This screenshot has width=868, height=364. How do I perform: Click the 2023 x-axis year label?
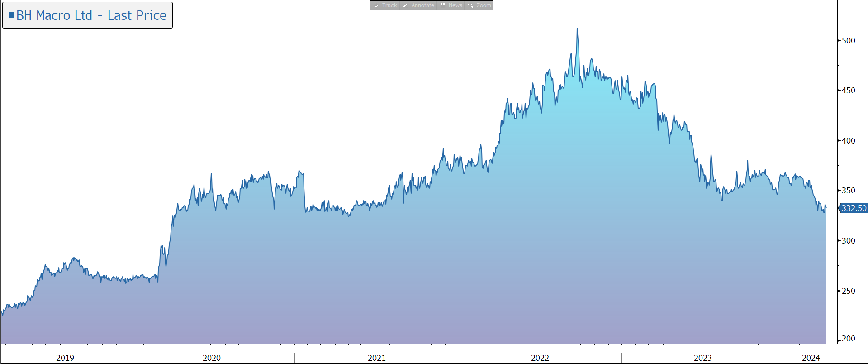coord(703,358)
